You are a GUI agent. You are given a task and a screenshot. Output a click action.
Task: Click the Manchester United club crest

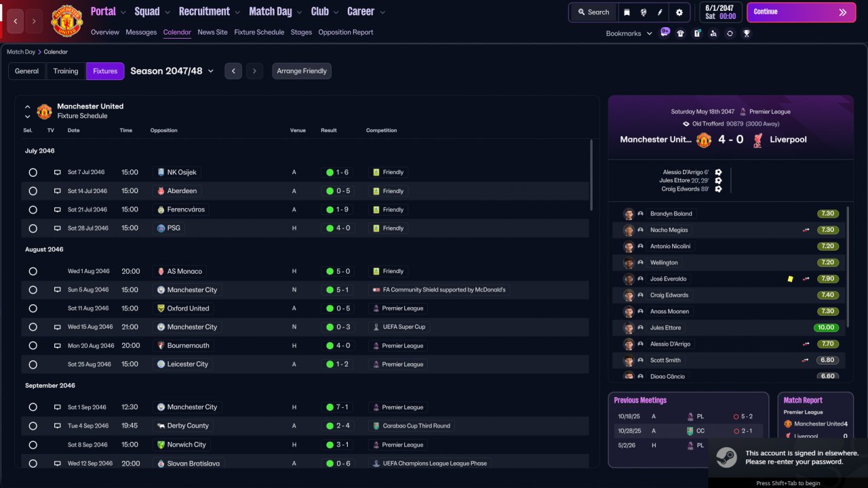66,21
